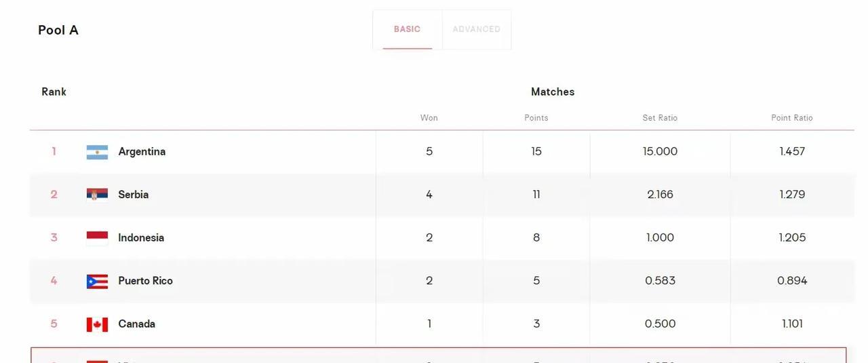Click the Argentina flag icon
The image size is (868, 363).
click(x=97, y=152)
